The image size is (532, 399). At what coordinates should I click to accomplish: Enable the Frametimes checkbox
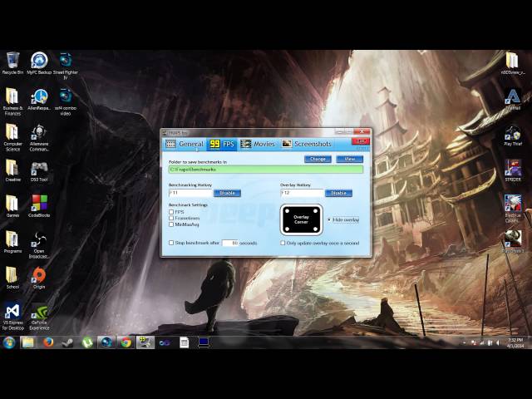pos(171,218)
